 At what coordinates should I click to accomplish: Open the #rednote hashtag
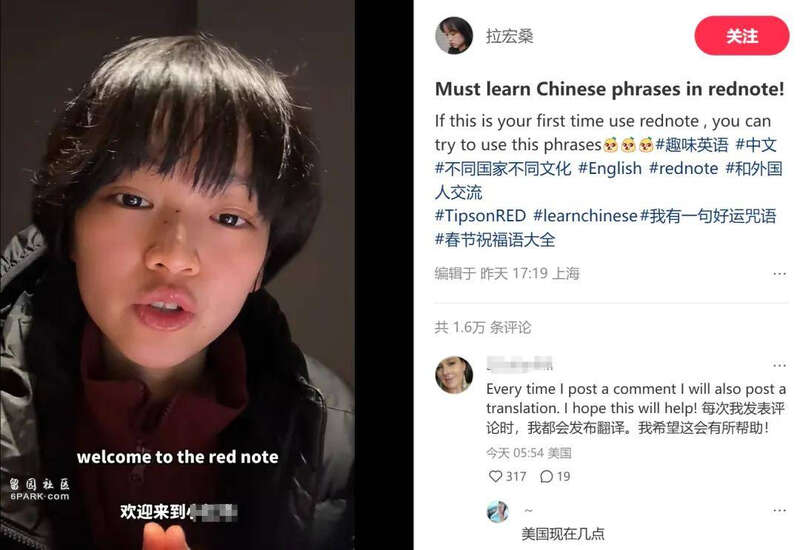683,168
